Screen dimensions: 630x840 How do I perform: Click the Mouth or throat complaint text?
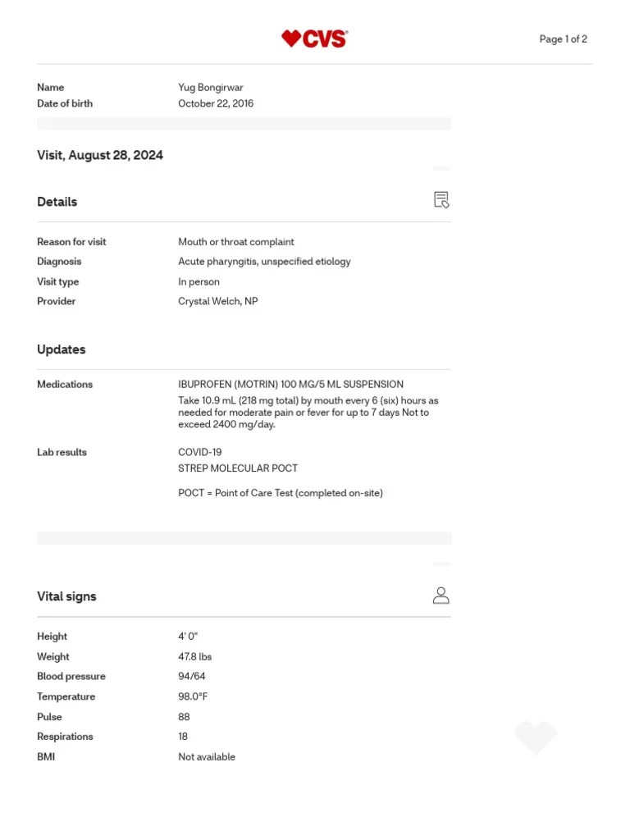pos(236,242)
